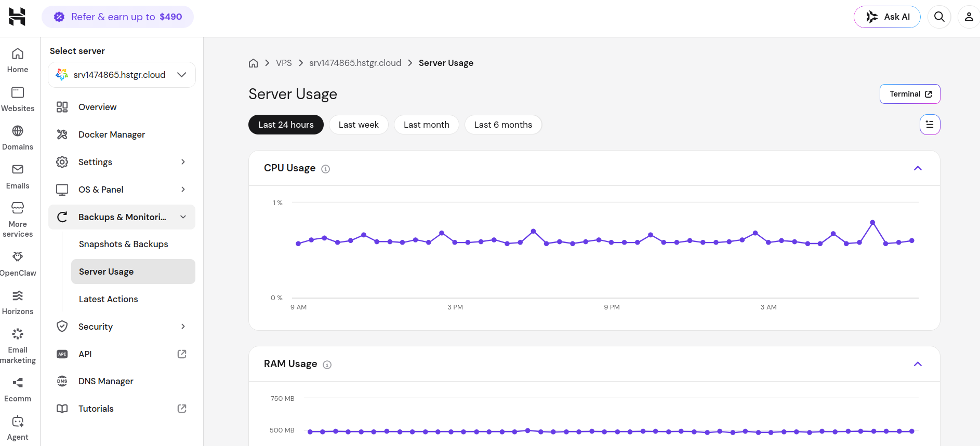Click the last RAM chart data point
The height and width of the screenshot is (446, 980).
912,431
